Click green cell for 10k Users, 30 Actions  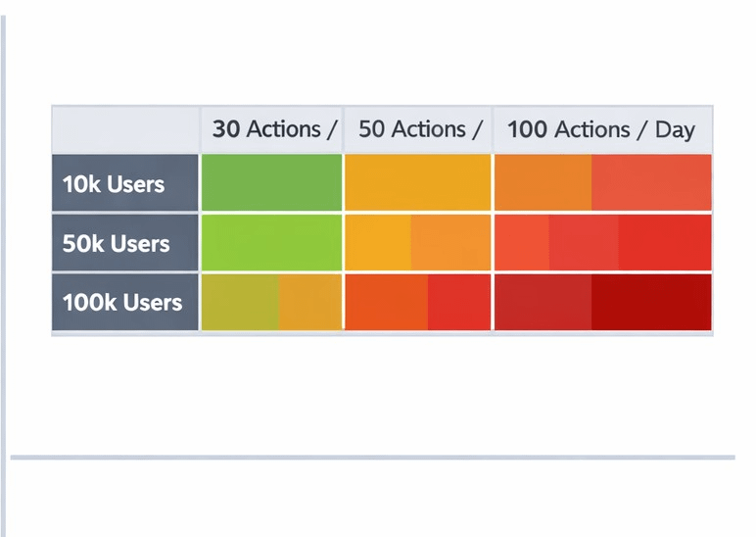[271, 183]
